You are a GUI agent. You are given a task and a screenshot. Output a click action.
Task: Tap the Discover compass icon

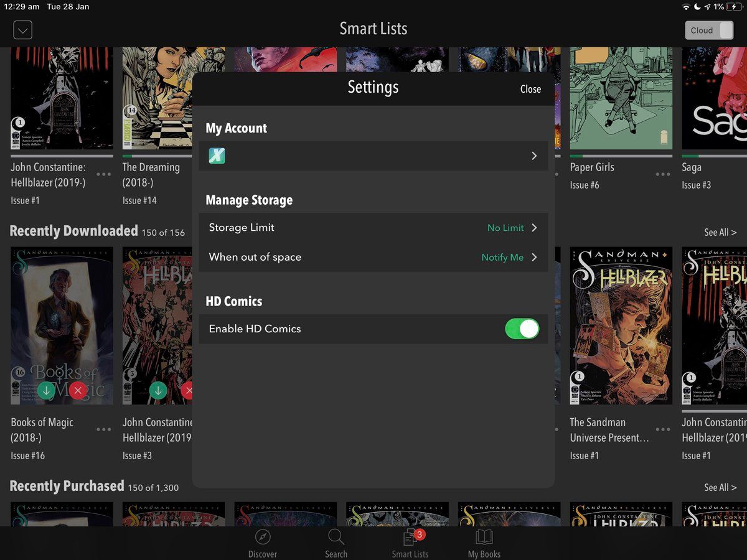[x=263, y=538]
